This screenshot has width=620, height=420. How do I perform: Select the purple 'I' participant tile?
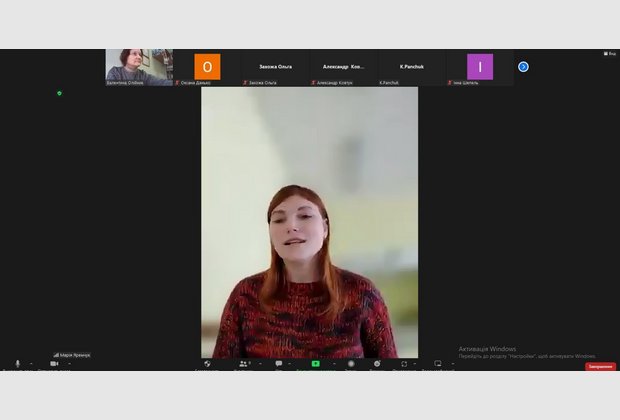[480, 66]
